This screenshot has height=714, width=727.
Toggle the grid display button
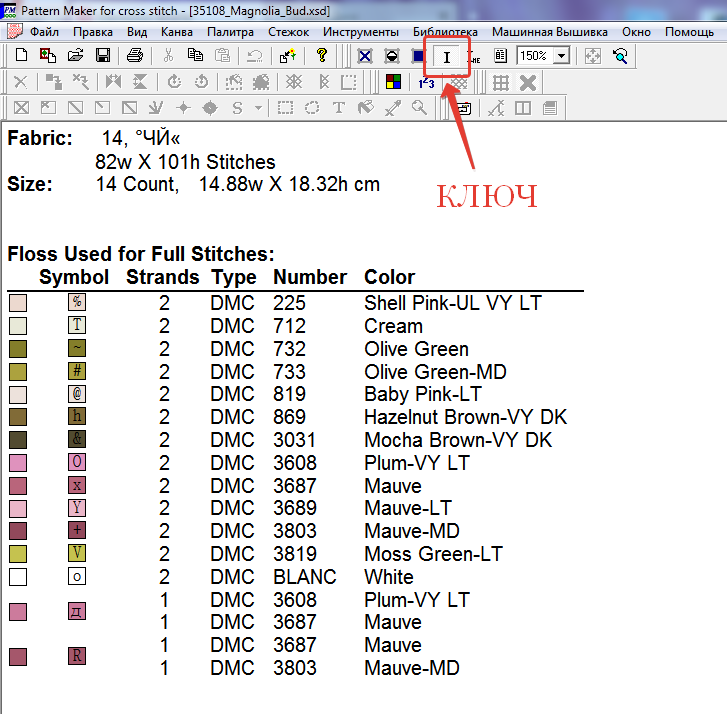click(501, 82)
